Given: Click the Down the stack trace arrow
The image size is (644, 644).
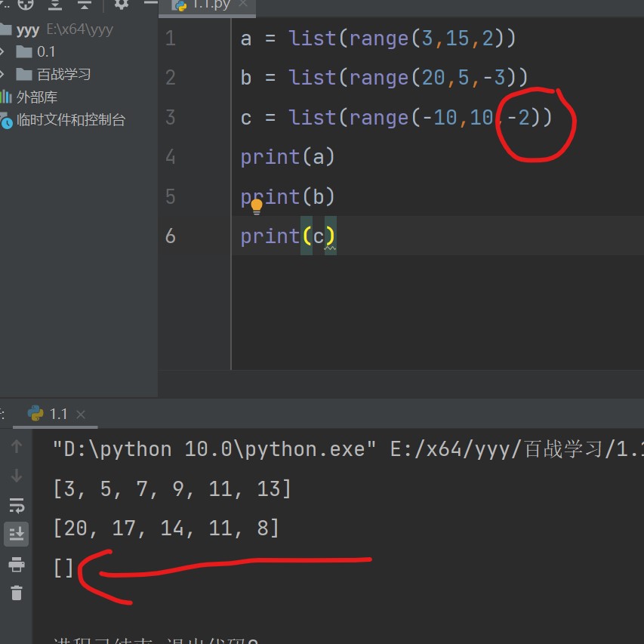Looking at the screenshot, I should (x=17, y=476).
